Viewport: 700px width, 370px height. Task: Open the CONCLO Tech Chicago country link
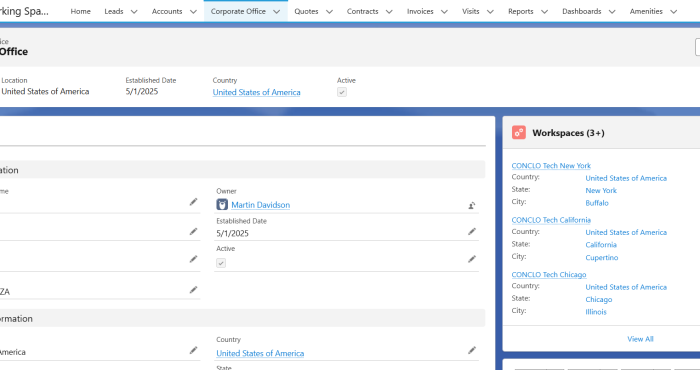coord(626,287)
